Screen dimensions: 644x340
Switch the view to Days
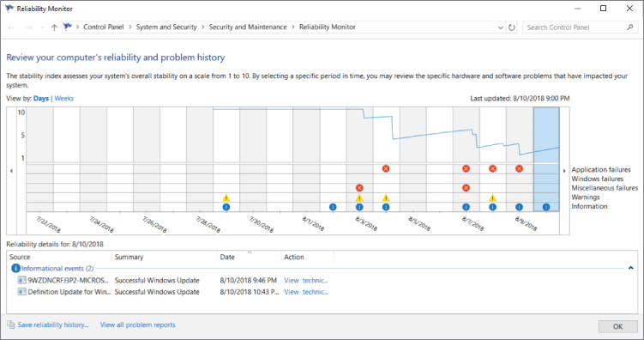pyautogui.click(x=41, y=98)
